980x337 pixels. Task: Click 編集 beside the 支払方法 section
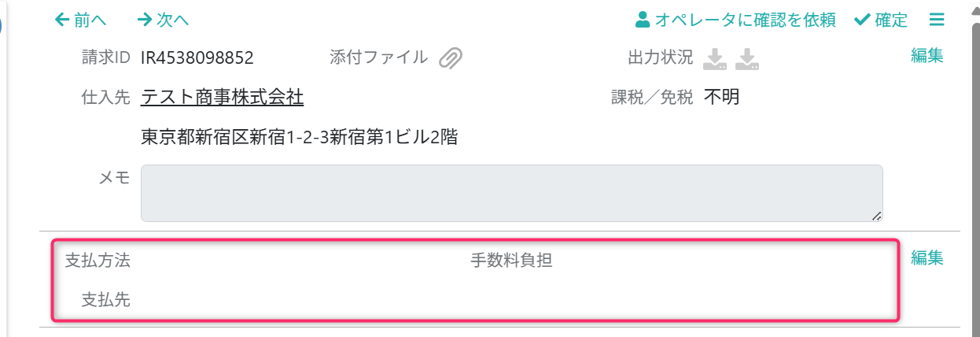coord(927,257)
